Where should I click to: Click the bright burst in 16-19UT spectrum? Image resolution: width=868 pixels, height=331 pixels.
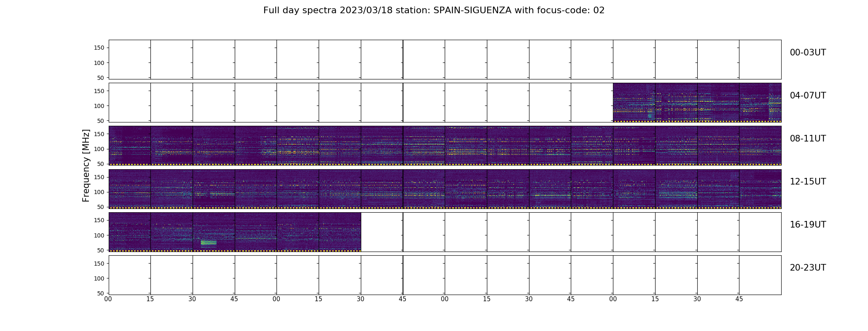tap(208, 243)
